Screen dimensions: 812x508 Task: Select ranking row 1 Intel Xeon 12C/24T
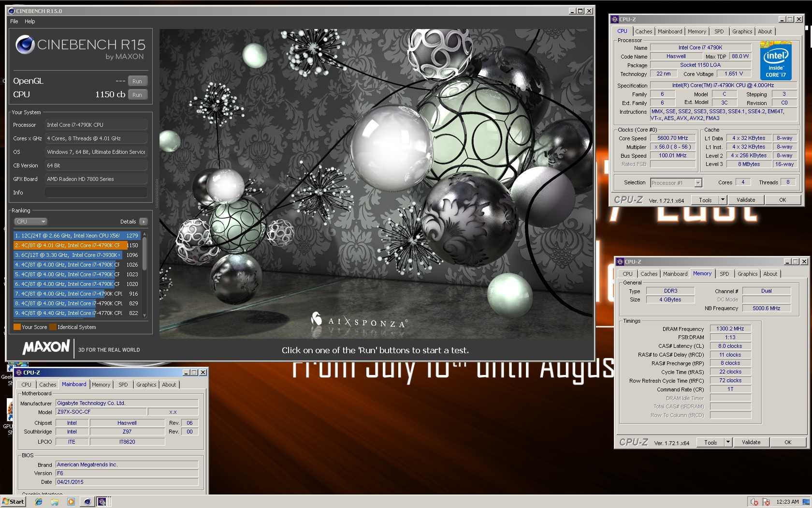point(76,236)
